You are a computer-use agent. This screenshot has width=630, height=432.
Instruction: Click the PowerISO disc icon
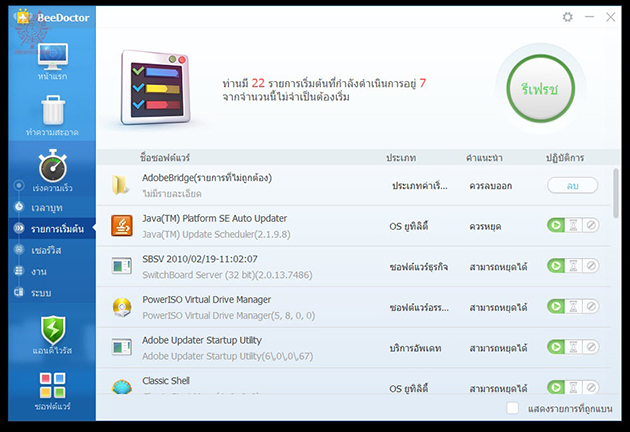point(122,307)
